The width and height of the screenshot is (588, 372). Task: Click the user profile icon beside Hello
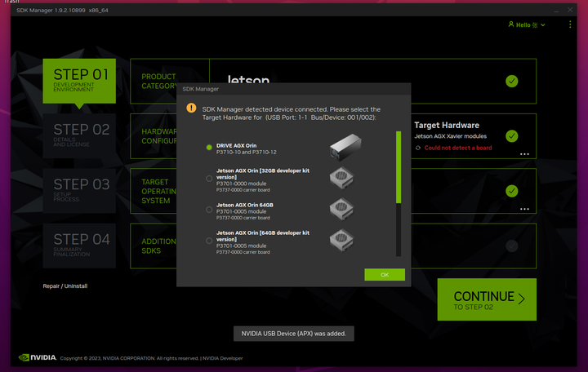(x=510, y=24)
